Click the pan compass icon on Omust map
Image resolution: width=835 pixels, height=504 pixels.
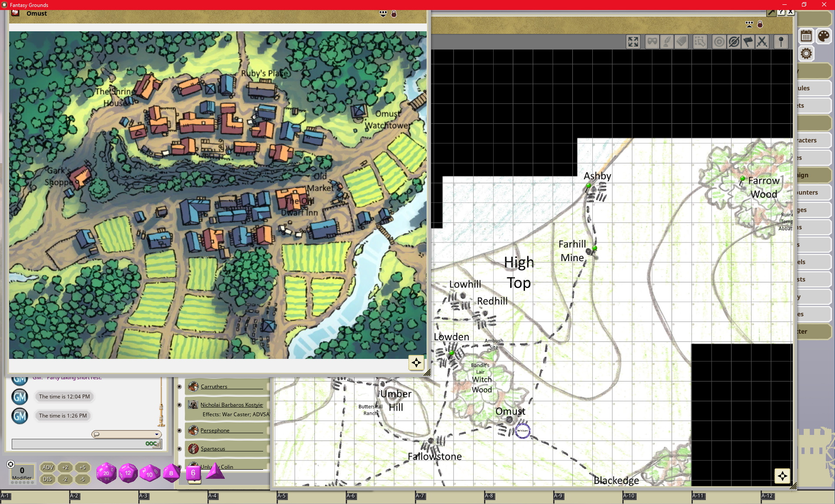tap(416, 362)
